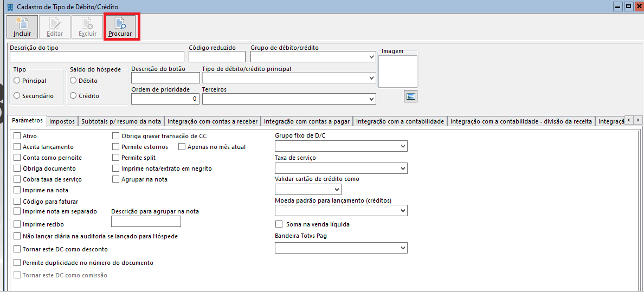The width and height of the screenshot is (644, 292).
Task: Click the Excluir toolbar button
Action: [87, 27]
